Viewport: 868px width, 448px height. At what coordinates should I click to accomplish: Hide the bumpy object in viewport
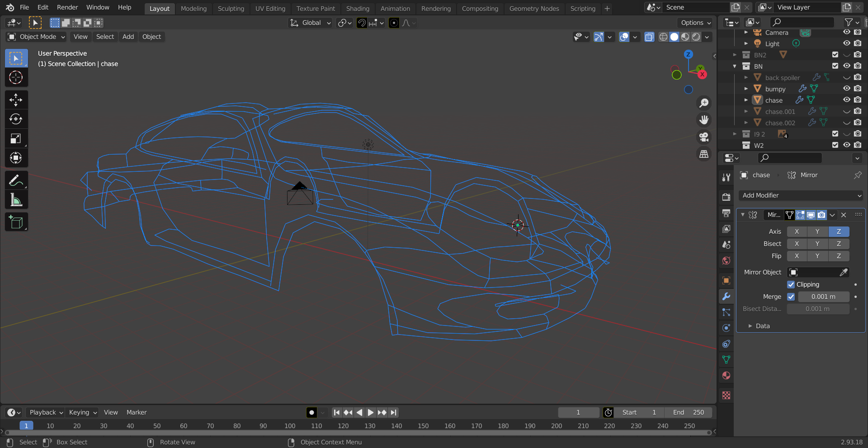847,89
